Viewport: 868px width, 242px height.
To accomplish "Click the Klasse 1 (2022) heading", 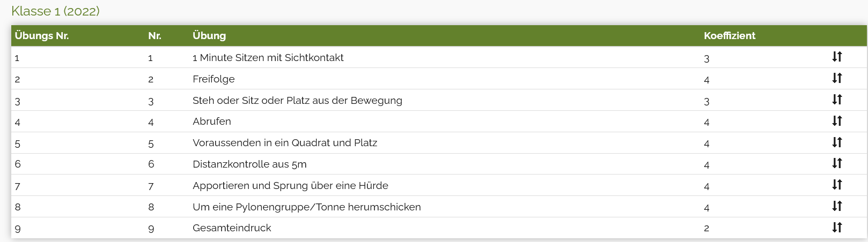I will tap(55, 11).
